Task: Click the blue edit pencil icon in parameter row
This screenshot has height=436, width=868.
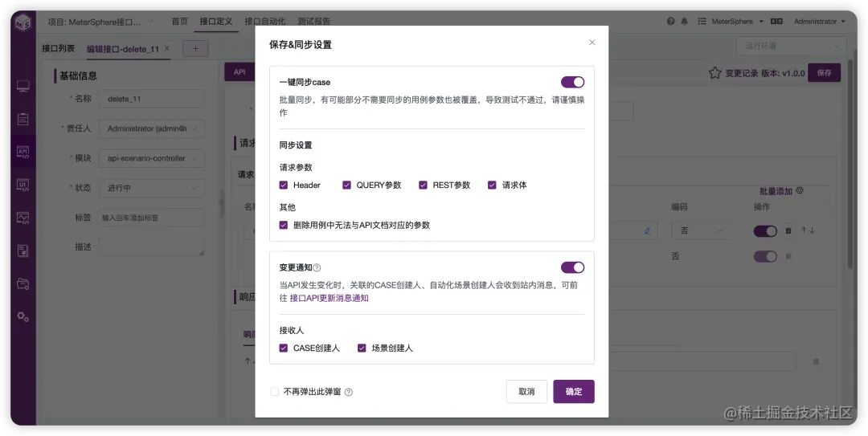Action: coord(648,230)
